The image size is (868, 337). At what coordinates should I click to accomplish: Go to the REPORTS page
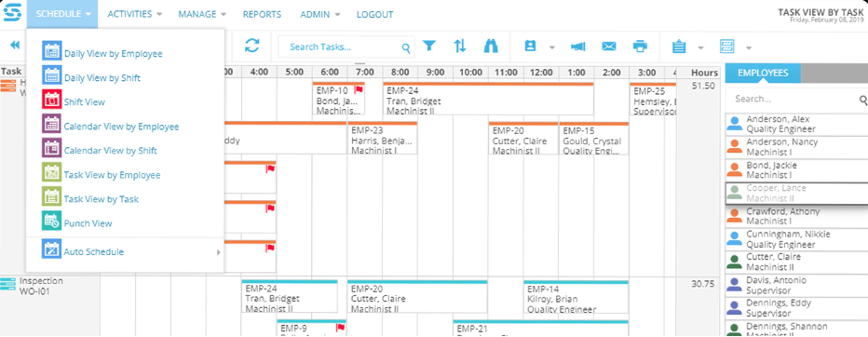(x=262, y=14)
